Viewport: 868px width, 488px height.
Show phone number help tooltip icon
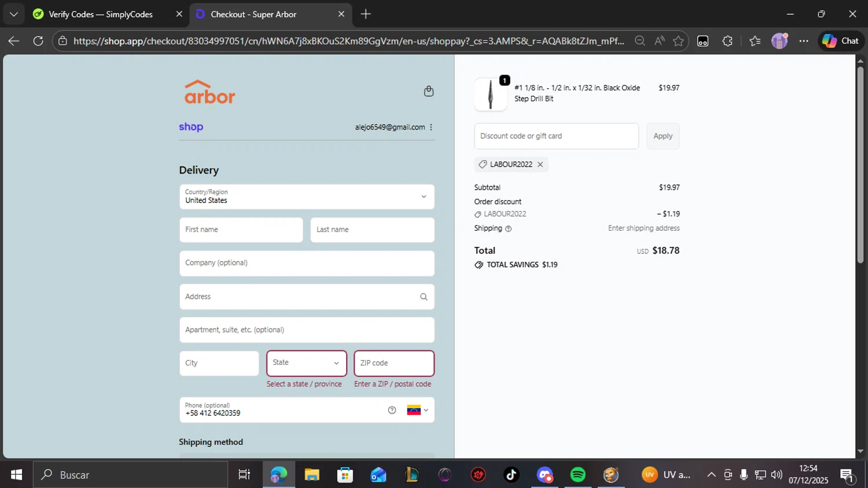pyautogui.click(x=392, y=410)
